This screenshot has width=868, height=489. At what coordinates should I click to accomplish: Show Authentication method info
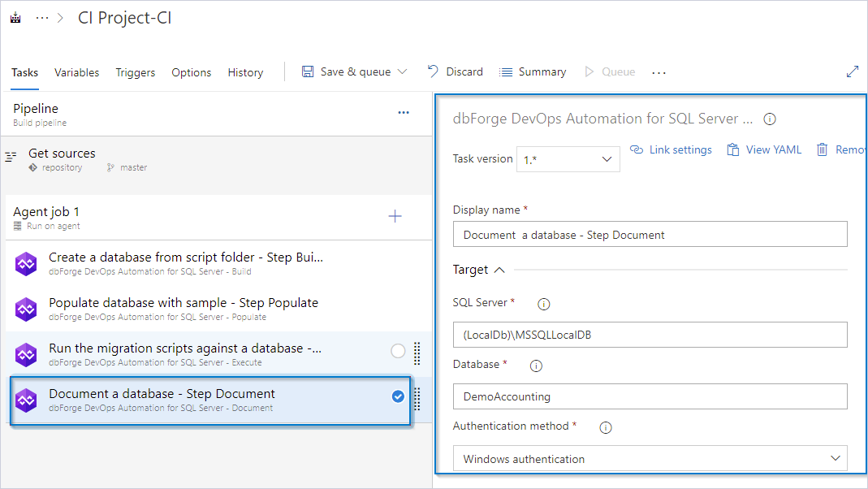click(606, 427)
